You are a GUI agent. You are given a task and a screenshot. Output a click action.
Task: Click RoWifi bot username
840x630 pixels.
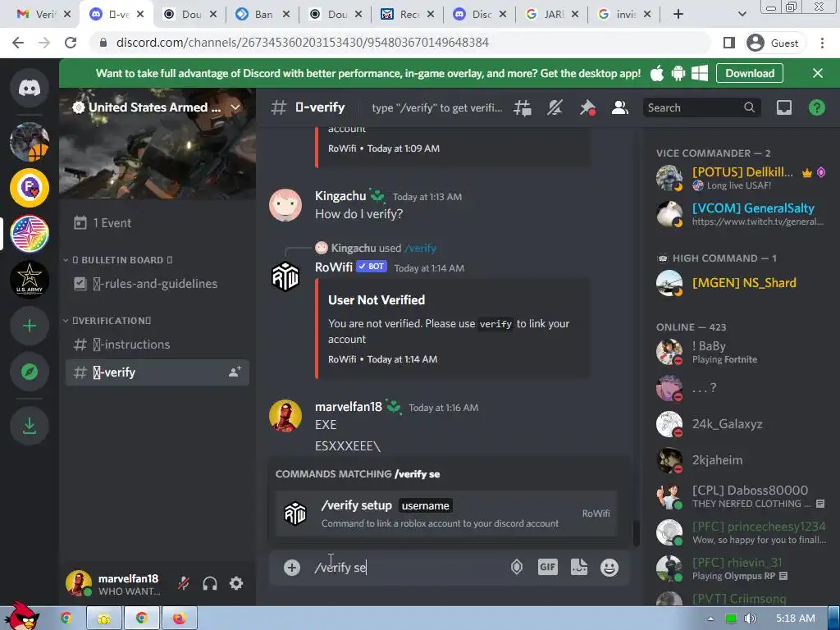334,267
